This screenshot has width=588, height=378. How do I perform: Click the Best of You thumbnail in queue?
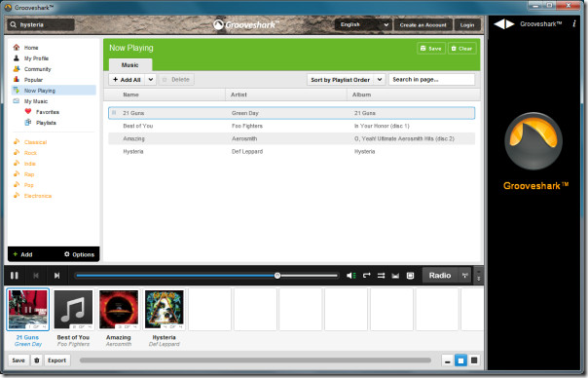point(73,309)
